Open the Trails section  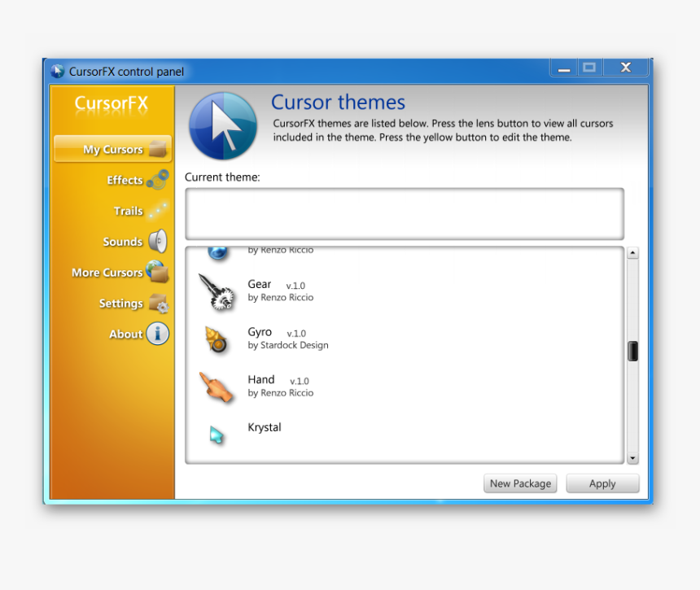pos(129,211)
